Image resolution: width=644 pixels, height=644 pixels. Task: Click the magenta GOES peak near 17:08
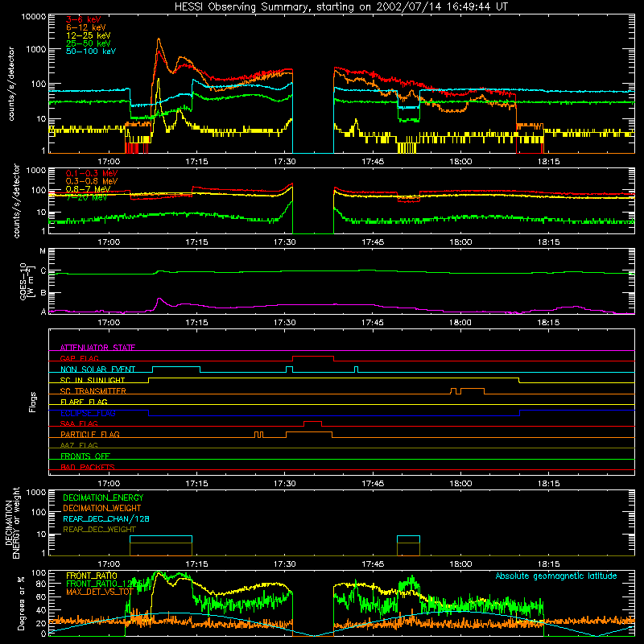coord(159,299)
